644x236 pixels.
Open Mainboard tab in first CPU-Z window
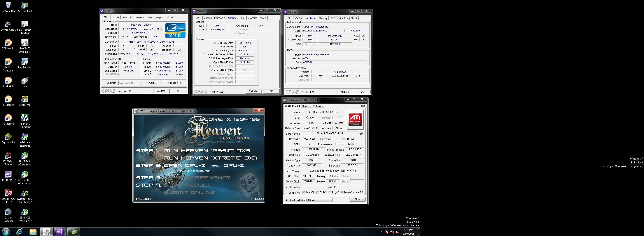[x=127, y=17]
